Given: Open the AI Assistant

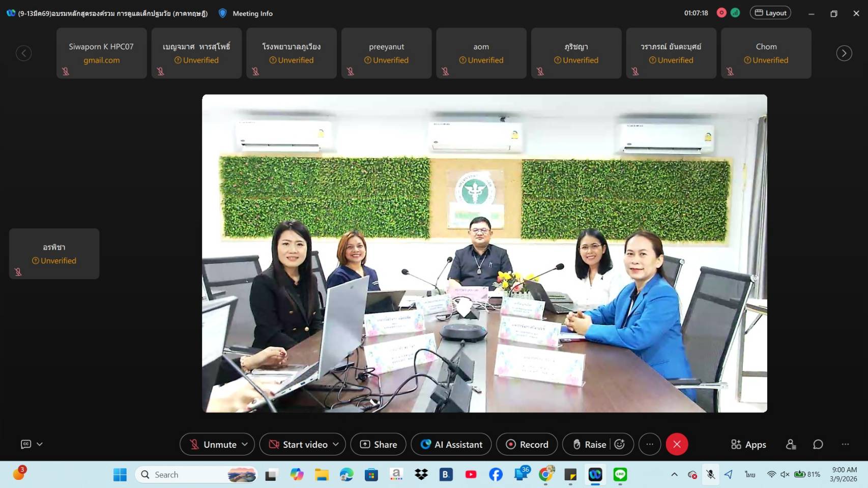Looking at the screenshot, I should [x=451, y=444].
